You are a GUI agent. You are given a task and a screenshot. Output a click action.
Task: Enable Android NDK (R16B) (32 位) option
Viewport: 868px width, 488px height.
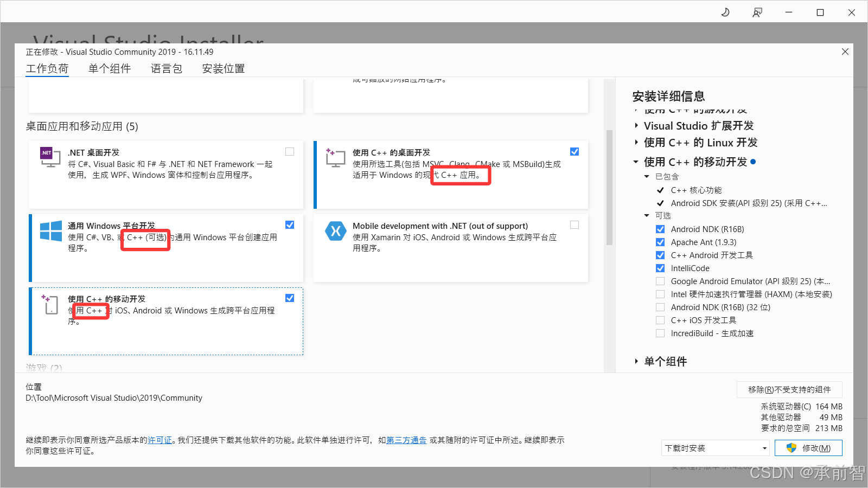(660, 307)
